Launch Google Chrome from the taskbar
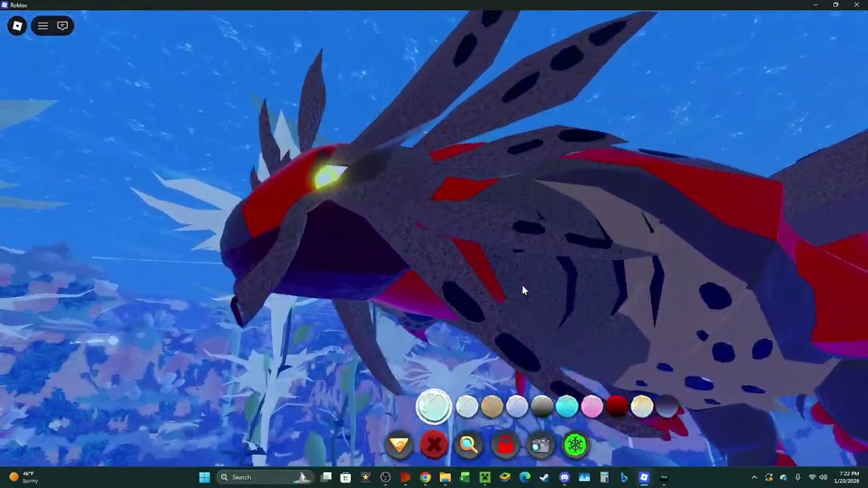This screenshot has height=488, width=868. coord(425,477)
